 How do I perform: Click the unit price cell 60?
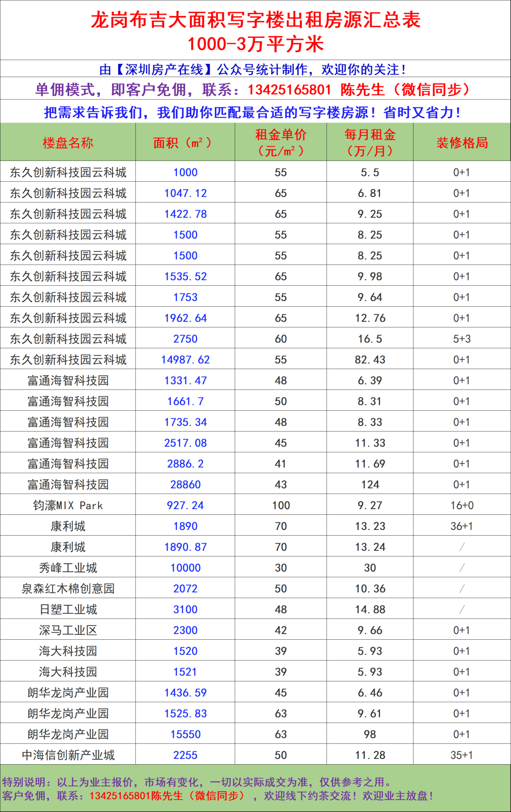click(281, 339)
